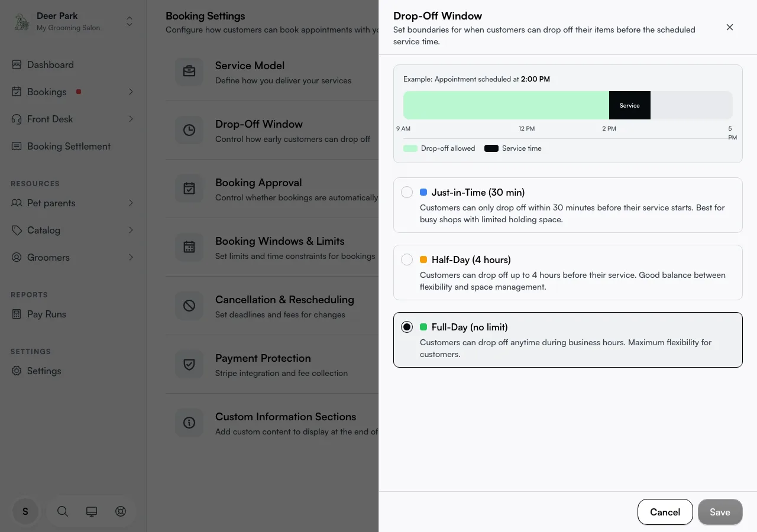Click the Booking Approval calendar-check icon
Image resolution: width=757 pixels, height=532 pixels.
point(189,189)
